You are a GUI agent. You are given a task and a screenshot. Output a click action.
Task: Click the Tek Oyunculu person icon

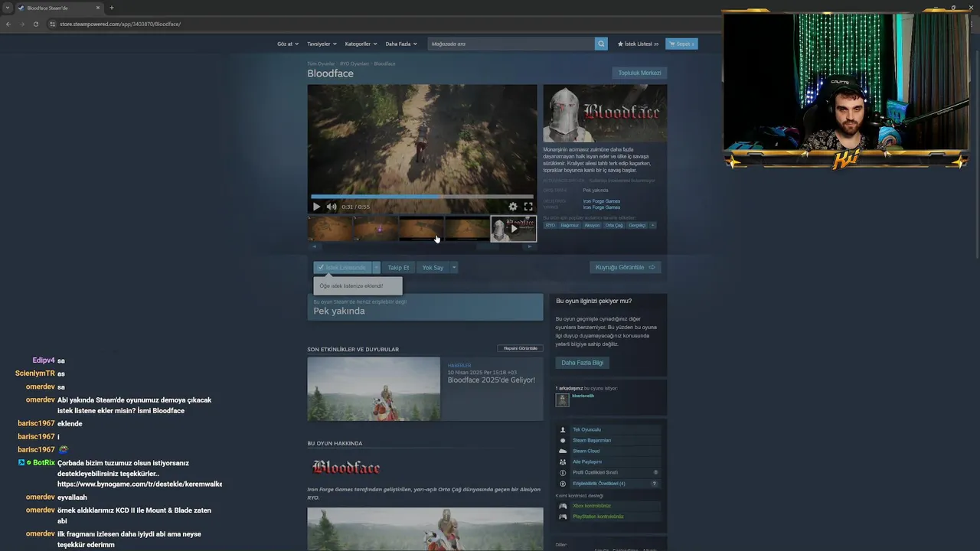click(563, 429)
